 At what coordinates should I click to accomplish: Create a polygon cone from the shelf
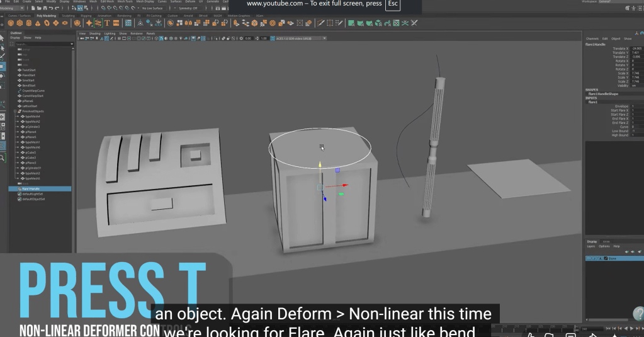point(38,23)
